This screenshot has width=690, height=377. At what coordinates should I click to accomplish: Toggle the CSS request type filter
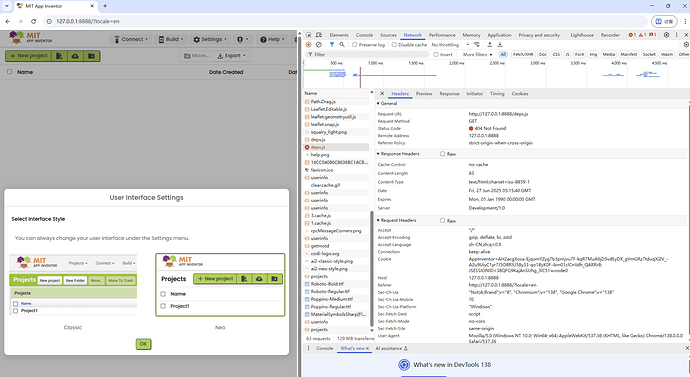click(556, 55)
